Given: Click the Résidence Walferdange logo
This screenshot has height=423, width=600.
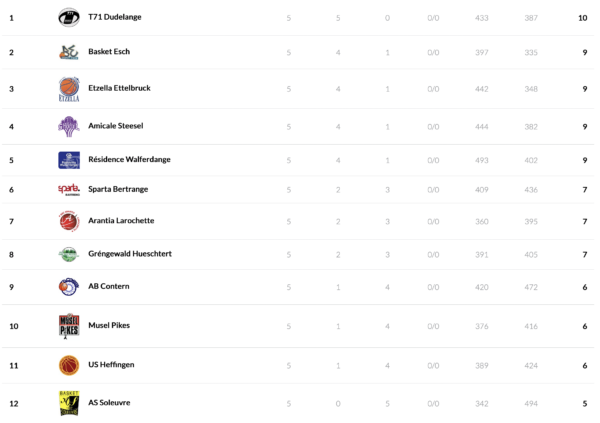Looking at the screenshot, I should [68, 160].
